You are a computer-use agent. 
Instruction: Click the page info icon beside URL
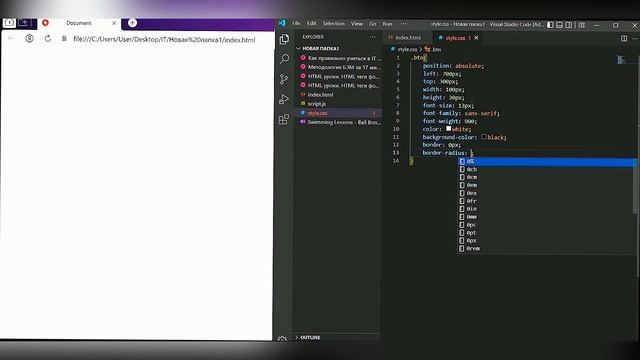[64, 39]
